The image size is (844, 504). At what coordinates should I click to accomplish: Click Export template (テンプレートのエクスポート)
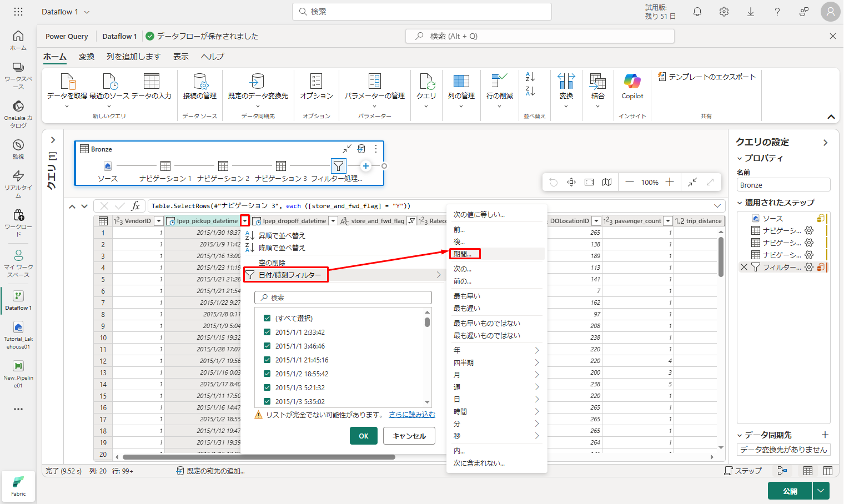(707, 77)
